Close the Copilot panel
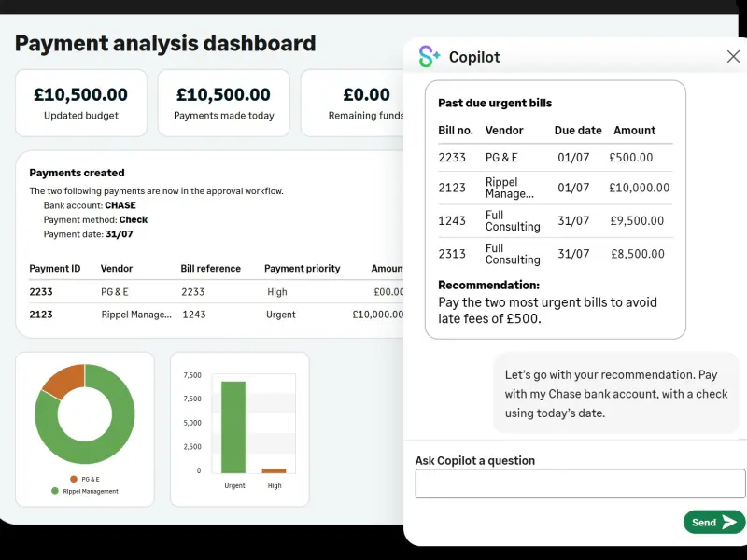The height and width of the screenshot is (560, 747). pyautogui.click(x=733, y=57)
